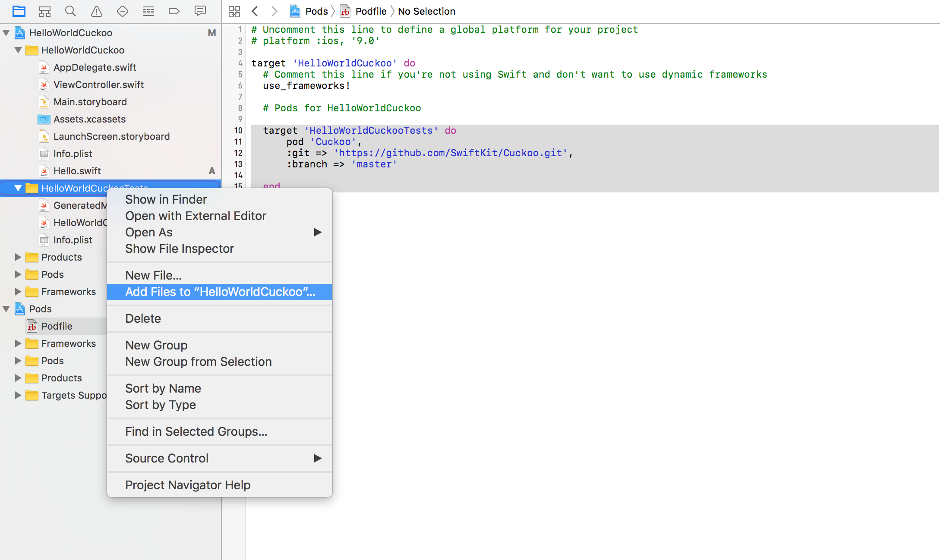Click the related items grid icon
Viewport: 940px width, 560px height.
234,11
